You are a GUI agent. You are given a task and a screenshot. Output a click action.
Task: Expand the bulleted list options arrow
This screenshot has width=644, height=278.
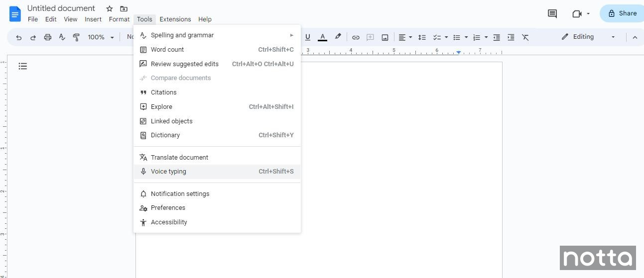point(466,37)
